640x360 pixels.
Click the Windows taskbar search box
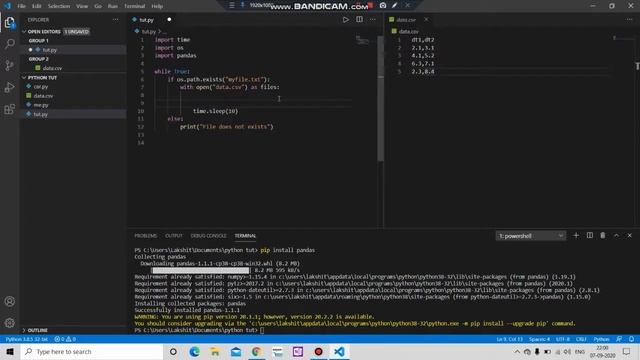click(x=92, y=351)
